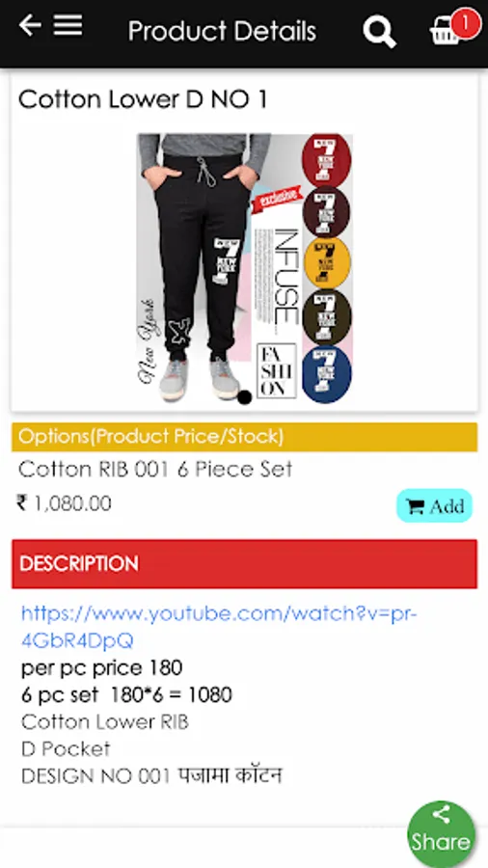Screen dimensions: 488x868
Task: Select the yellow color variant circle
Action: pos(326,262)
